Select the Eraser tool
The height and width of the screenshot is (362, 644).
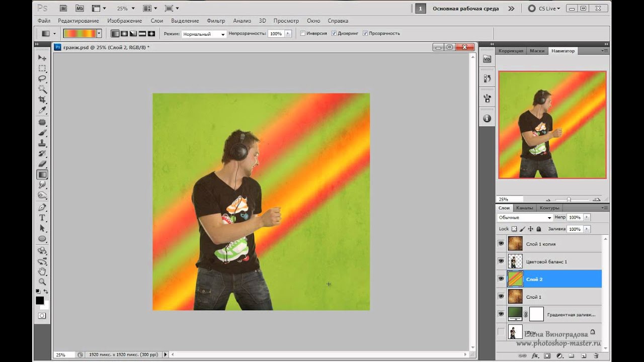[x=42, y=164]
